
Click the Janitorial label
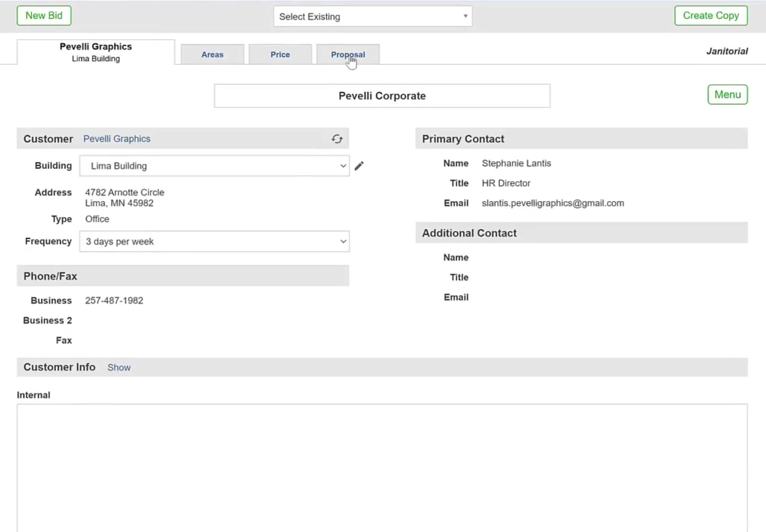click(727, 51)
